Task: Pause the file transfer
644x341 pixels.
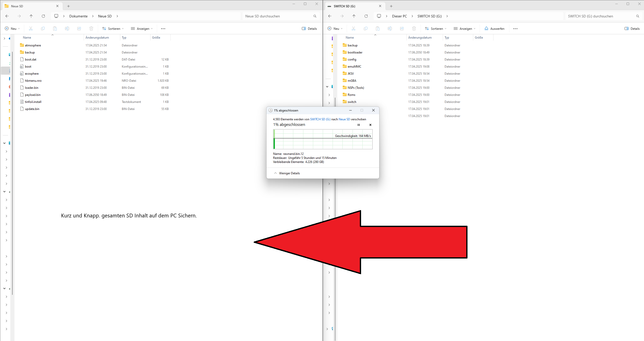Action: [x=359, y=125]
